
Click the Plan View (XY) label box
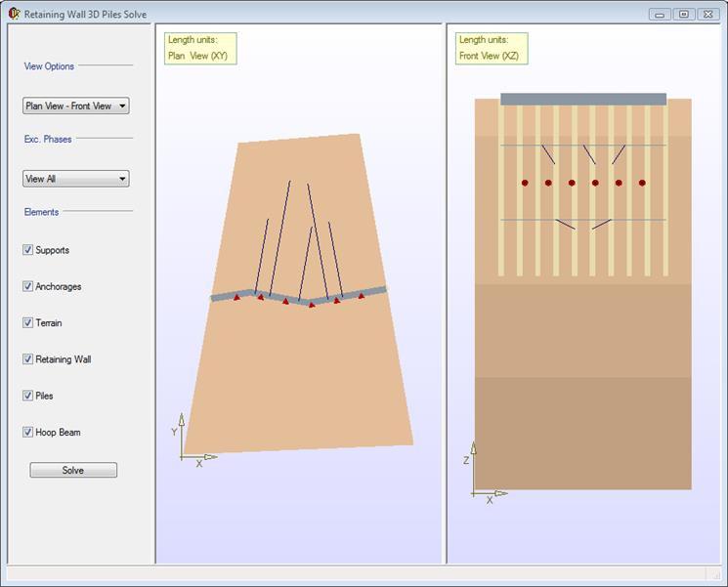click(200, 48)
